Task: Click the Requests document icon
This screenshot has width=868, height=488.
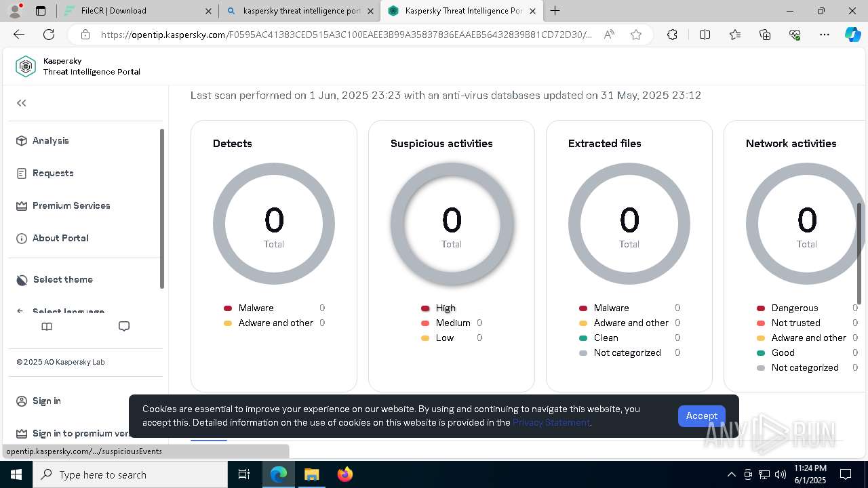Action: pos(22,173)
